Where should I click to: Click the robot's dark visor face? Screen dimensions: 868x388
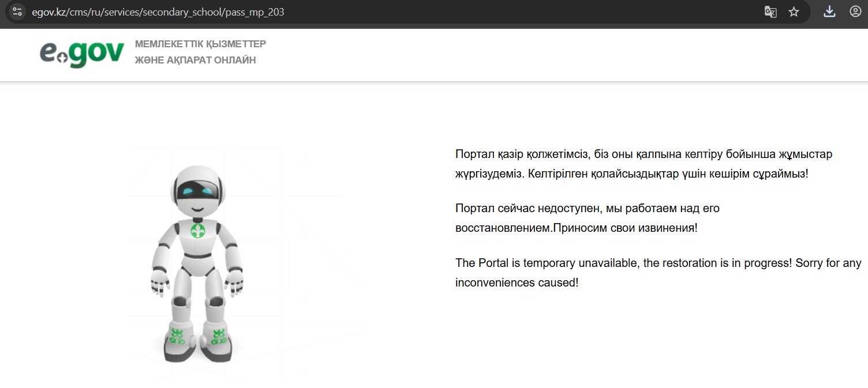click(198, 191)
